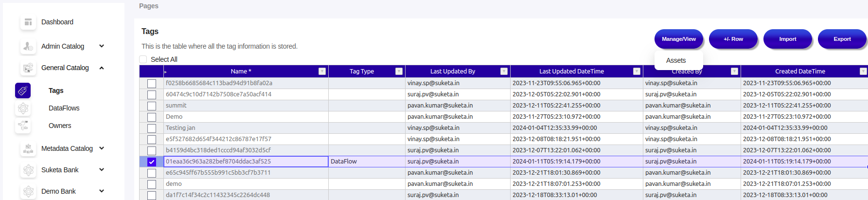Open the Last Updated By filter dropdown
Viewport: 868px width, 200px height.
click(504, 72)
